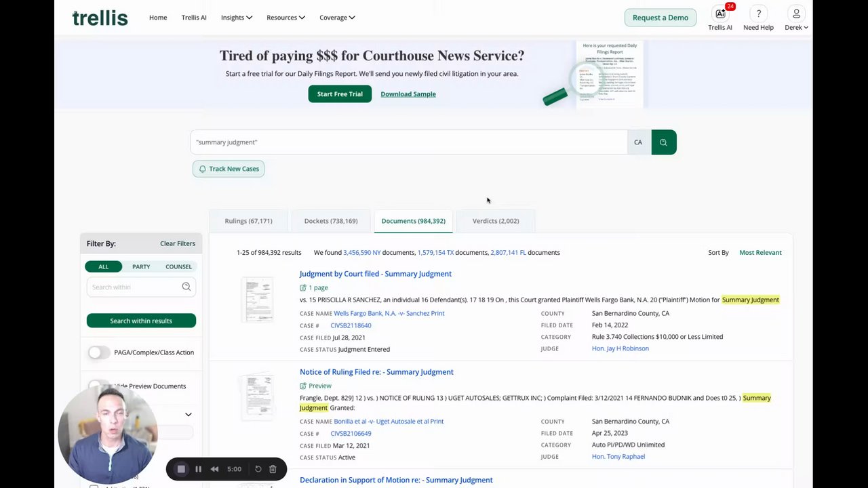Click the rewind icon in recording bar

click(214, 469)
